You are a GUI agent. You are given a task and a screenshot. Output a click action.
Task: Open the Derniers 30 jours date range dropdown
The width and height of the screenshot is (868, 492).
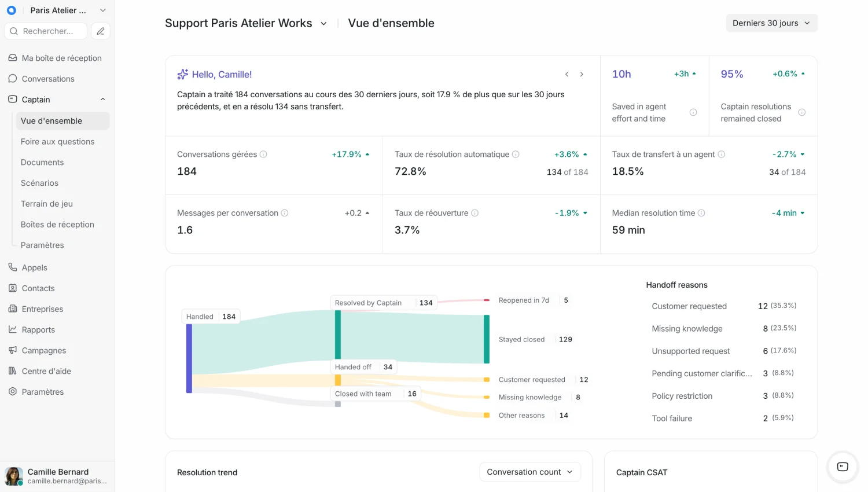[x=771, y=23]
